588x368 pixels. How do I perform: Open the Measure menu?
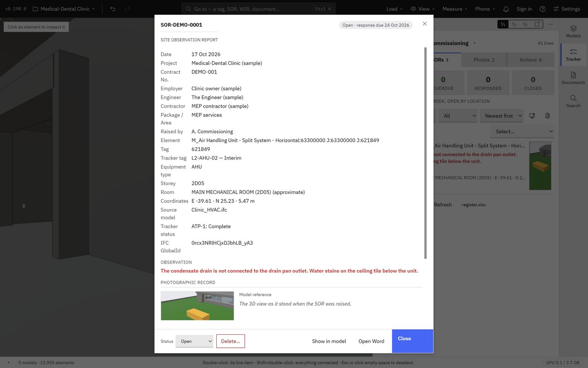(x=454, y=9)
